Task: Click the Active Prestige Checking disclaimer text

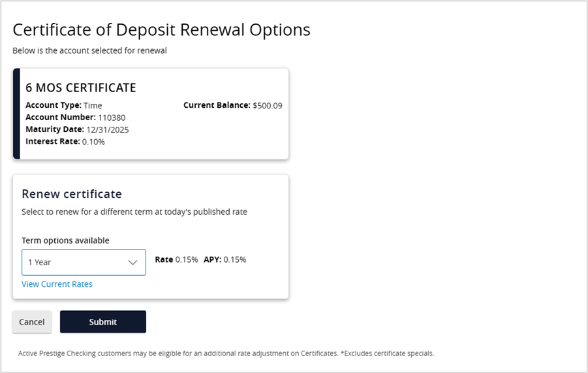Action: coord(226,353)
